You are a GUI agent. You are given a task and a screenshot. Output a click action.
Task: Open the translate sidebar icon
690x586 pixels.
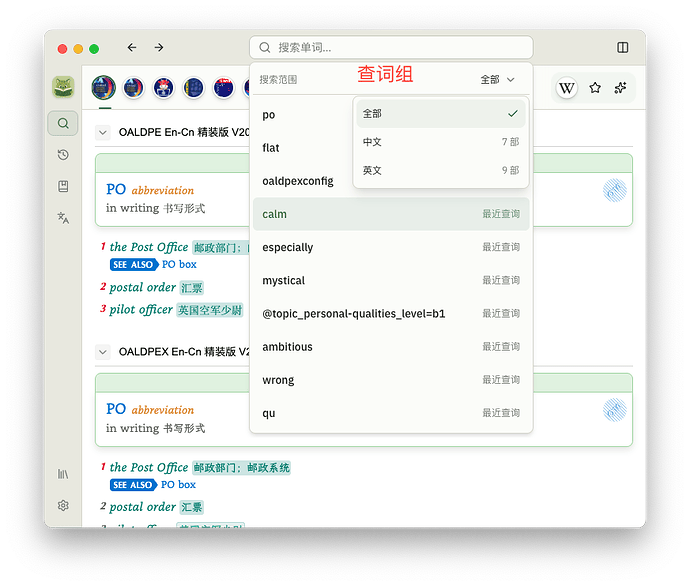(63, 217)
